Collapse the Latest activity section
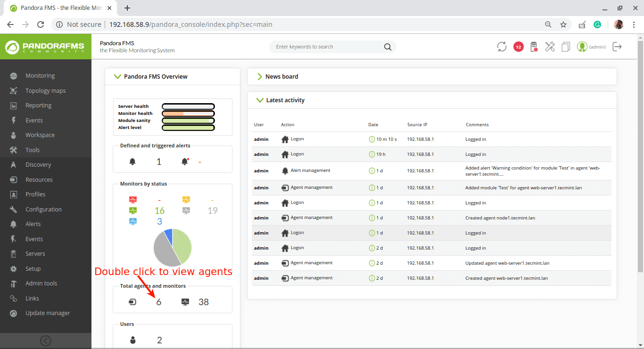Screen dimensions: 644x349 259,100
